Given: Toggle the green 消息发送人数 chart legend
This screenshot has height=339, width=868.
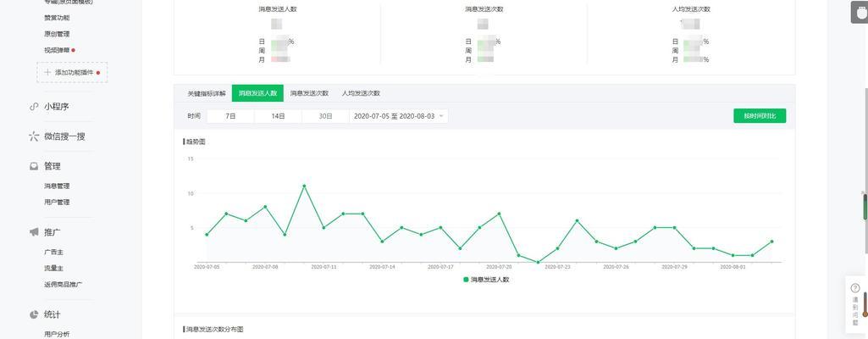Looking at the screenshot, I should point(486,280).
